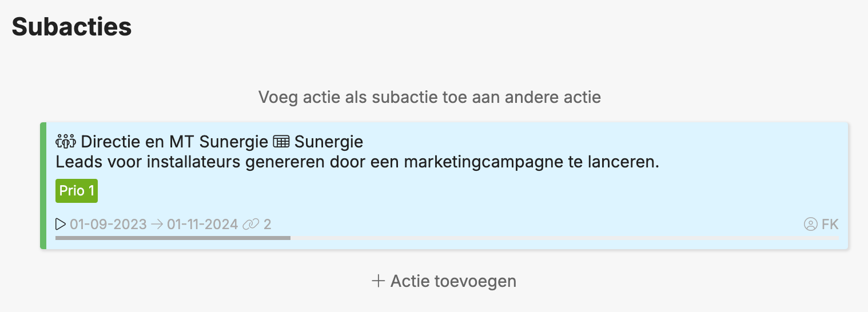
Task: Click the plus icon for Actie toevoegen
Action: coord(377,281)
